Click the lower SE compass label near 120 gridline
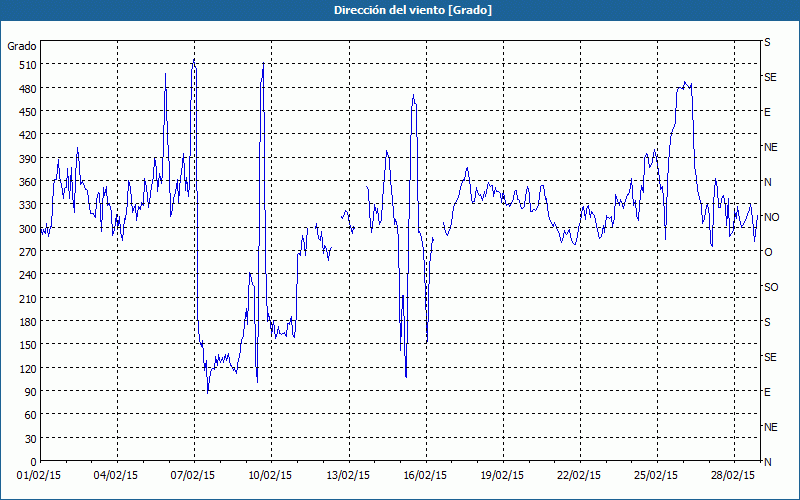Image resolution: width=800 pixels, height=500 pixels. click(770, 358)
